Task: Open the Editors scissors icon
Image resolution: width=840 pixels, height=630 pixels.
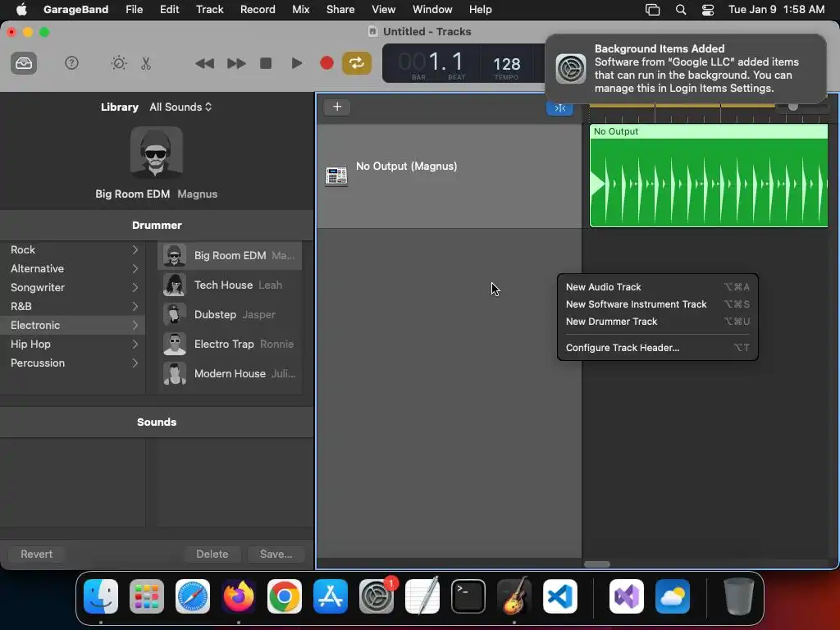Action: click(x=146, y=63)
